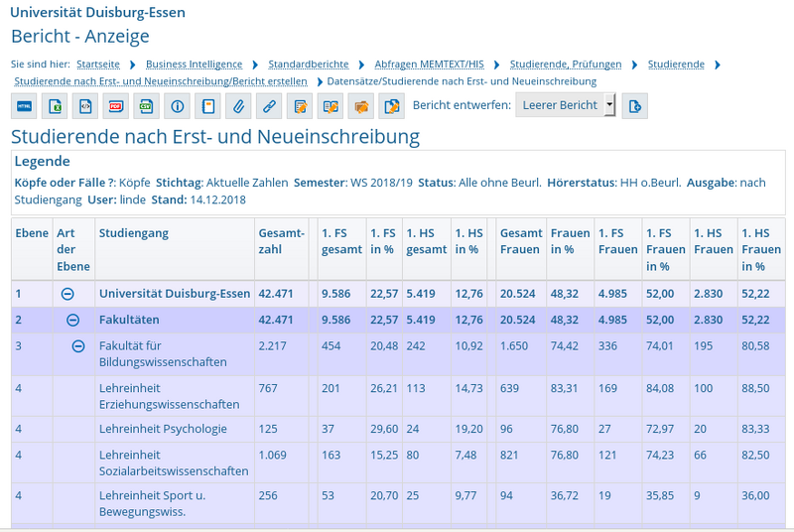Screen dimensions: 794x532
Task: Collapse Fakultät für Bildungswissenschaften row
Action: (78, 346)
